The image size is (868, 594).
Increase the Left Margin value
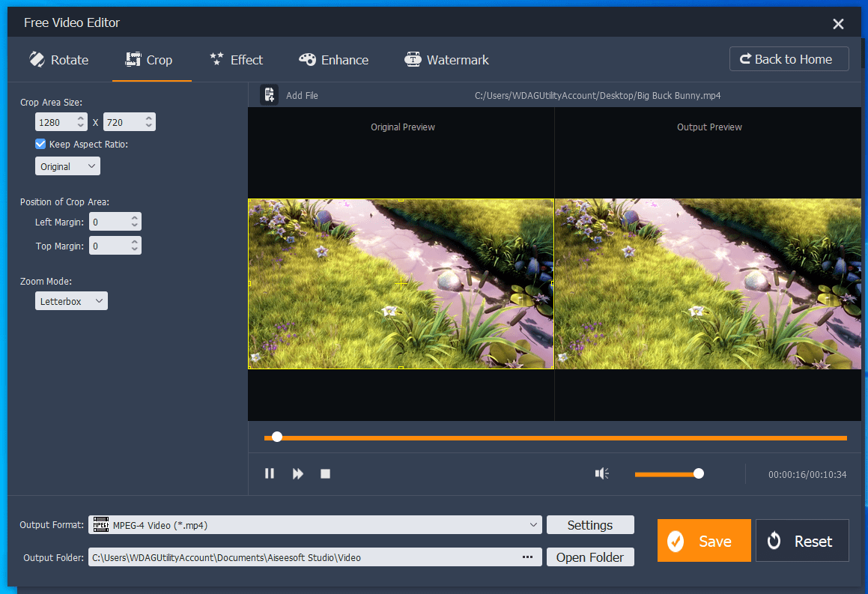[x=135, y=217]
